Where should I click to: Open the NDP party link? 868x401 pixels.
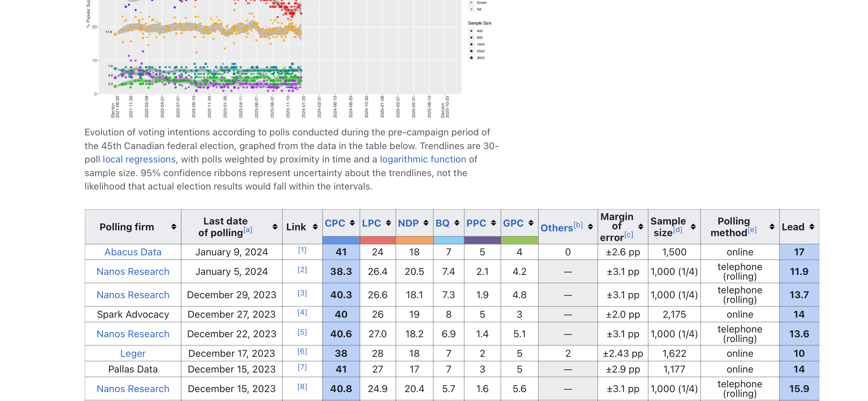click(408, 223)
